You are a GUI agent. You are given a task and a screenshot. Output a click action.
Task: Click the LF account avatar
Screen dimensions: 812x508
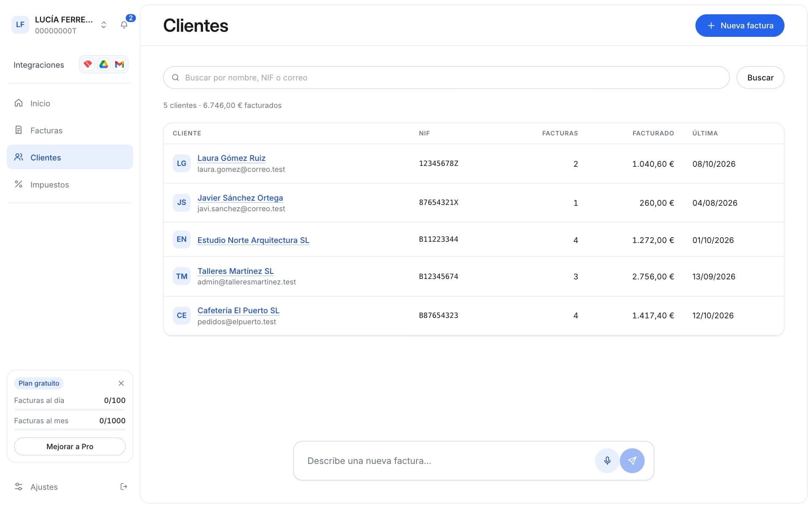pos(20,25)
